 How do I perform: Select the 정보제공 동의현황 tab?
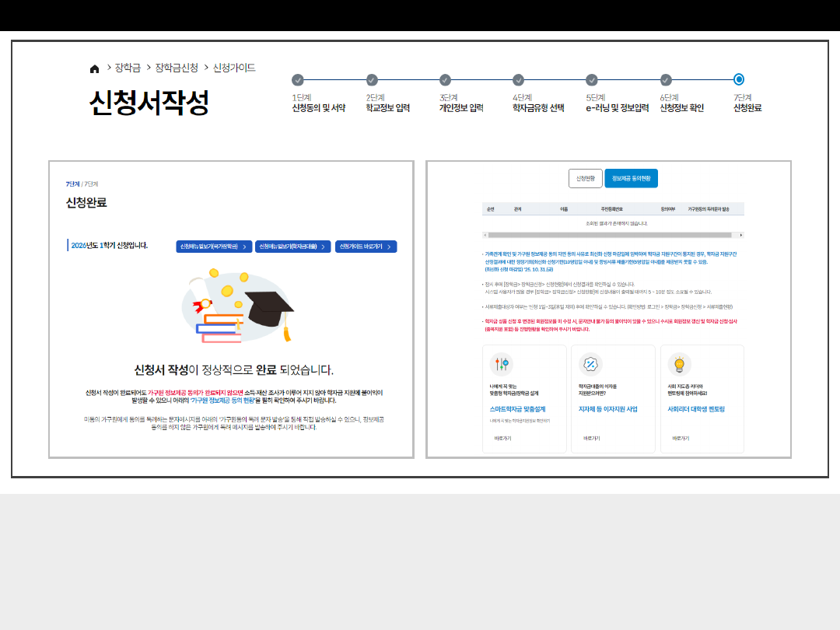coord(631,178)
